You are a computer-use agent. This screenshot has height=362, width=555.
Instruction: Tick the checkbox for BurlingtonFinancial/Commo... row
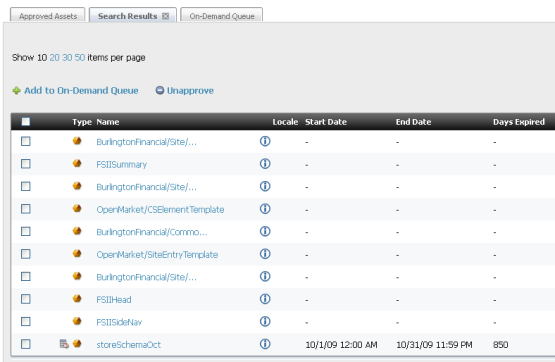tap(25, 231)
